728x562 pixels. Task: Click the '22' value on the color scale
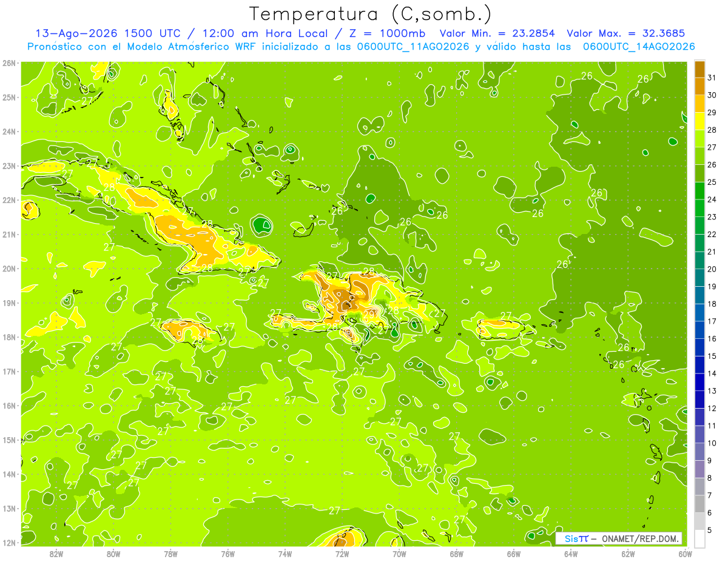point(712,234)
